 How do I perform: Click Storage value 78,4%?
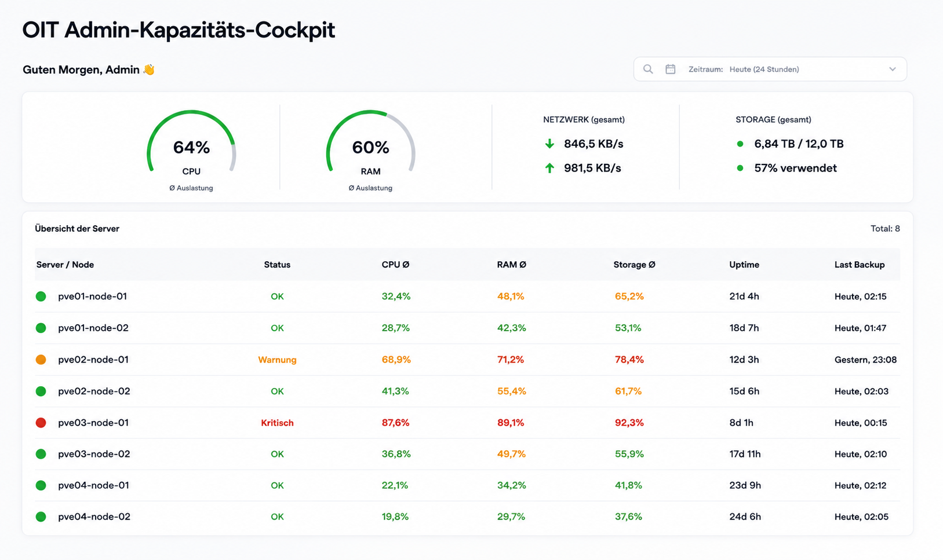tap(629, 360)
